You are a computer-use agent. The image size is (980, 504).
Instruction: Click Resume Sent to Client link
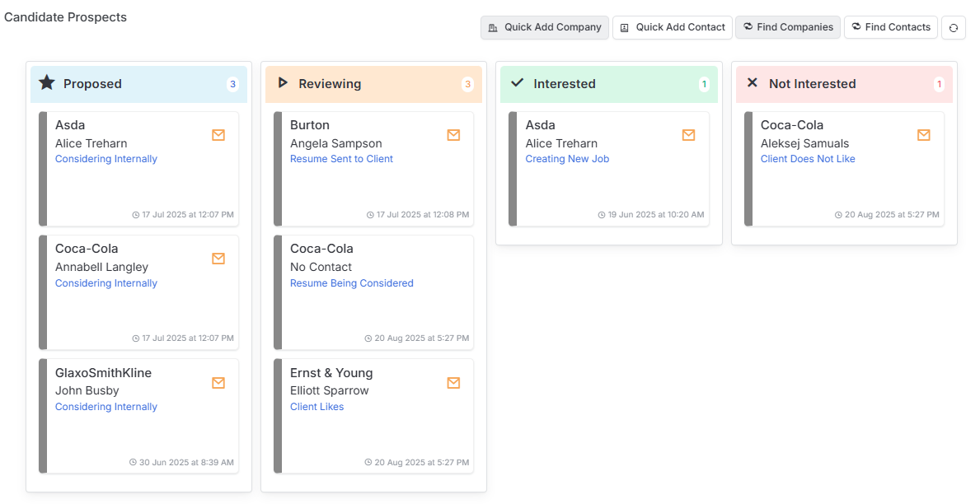[341, 159]
